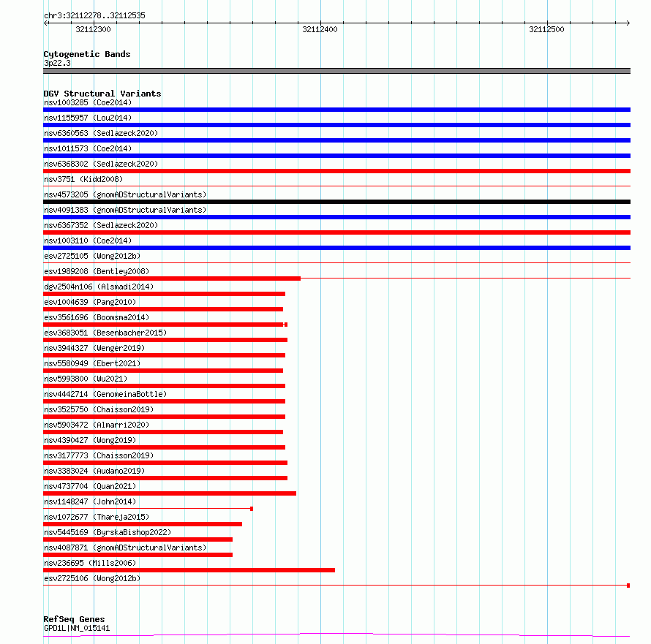
Task: Click the red end marker of esv2725106
Action: tap(628, 586)
